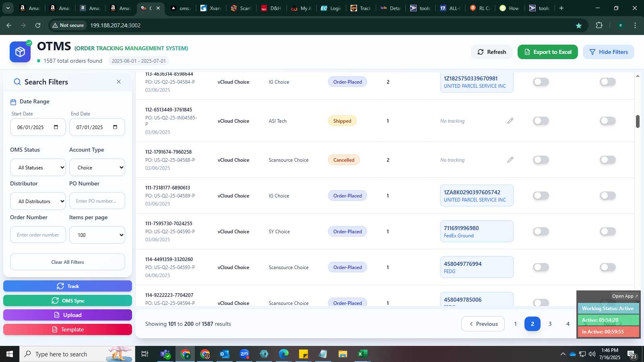The image size is (644, 362).
Task: Open the browser Extensions icon
Action: pyautogui.click(x=599, y=25)
